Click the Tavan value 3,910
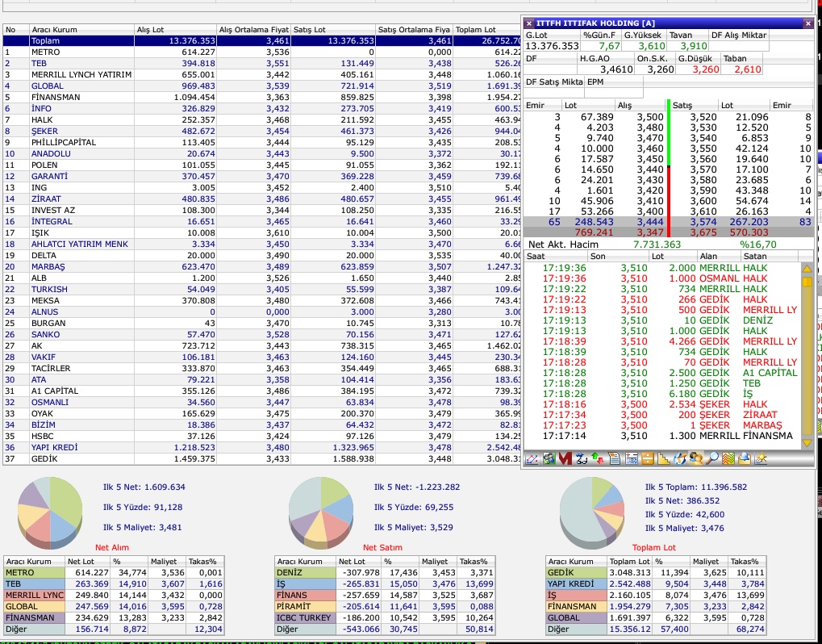Screen dimensions: 822x644 click(x=692, y=46)
